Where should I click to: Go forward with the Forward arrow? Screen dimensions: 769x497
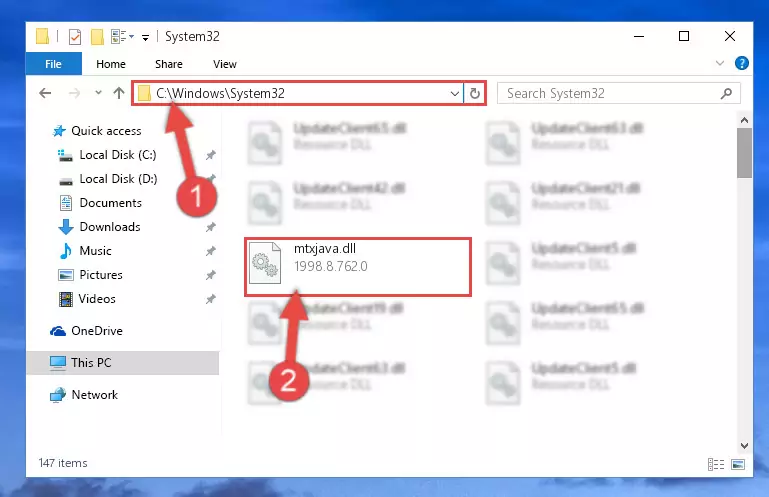pos(74,93)
